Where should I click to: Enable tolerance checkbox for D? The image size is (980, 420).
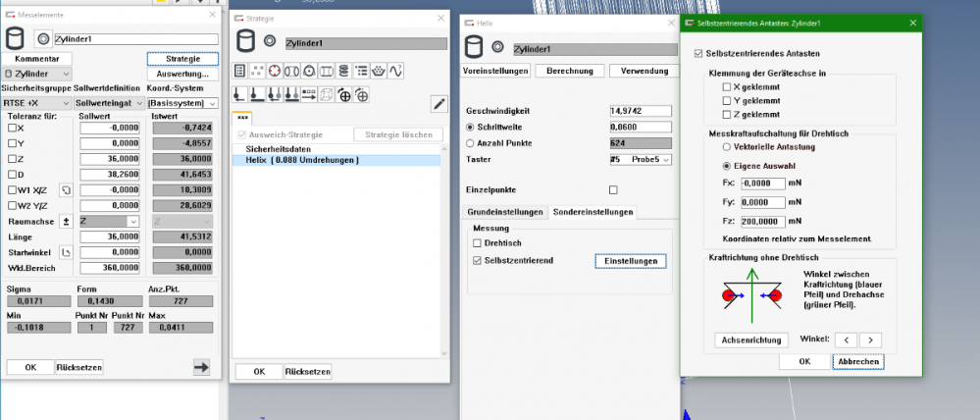(12, 175)
